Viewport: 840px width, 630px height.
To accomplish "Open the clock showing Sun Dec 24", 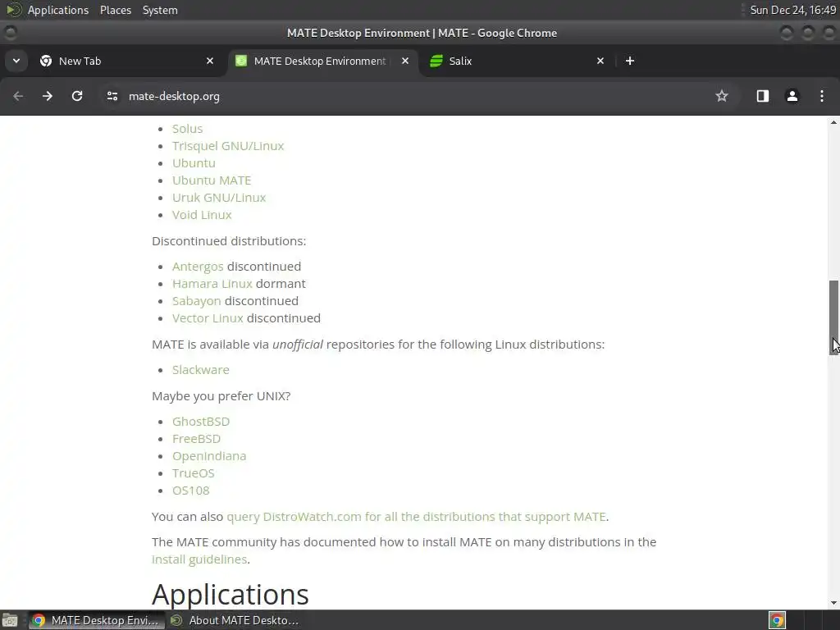I will [793, 10].
